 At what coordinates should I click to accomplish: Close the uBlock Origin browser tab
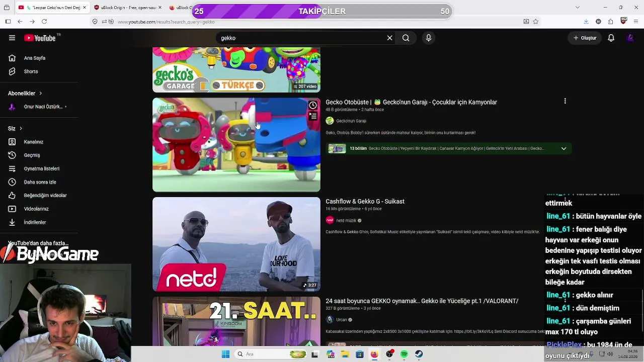pos(160,8)
